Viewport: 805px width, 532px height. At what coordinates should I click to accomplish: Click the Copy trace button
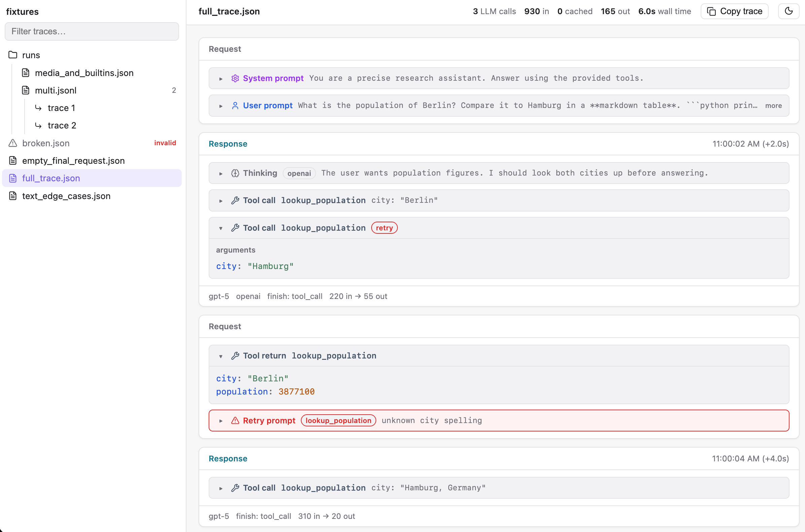734,11
